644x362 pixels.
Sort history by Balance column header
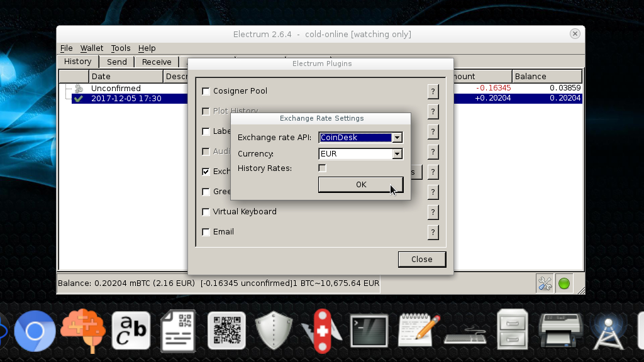click(547, 76)
